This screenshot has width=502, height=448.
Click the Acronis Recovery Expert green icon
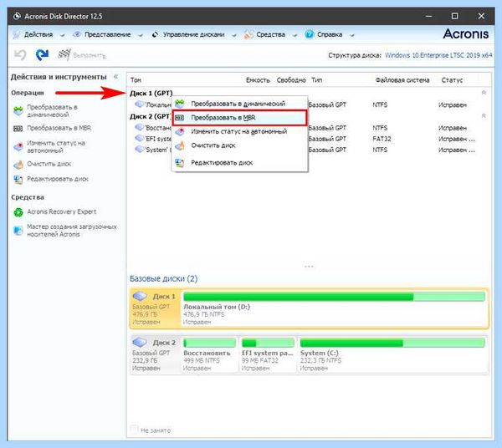tap(18, 212)
